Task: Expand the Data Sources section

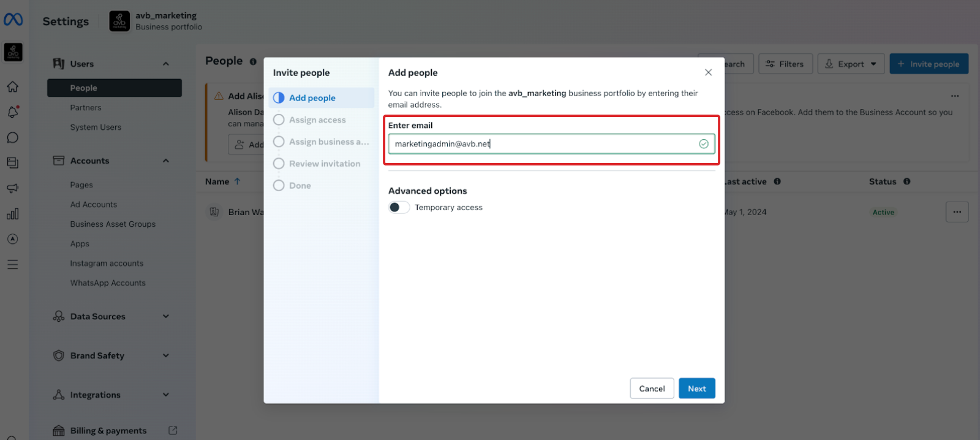Action: pos(165,316)
